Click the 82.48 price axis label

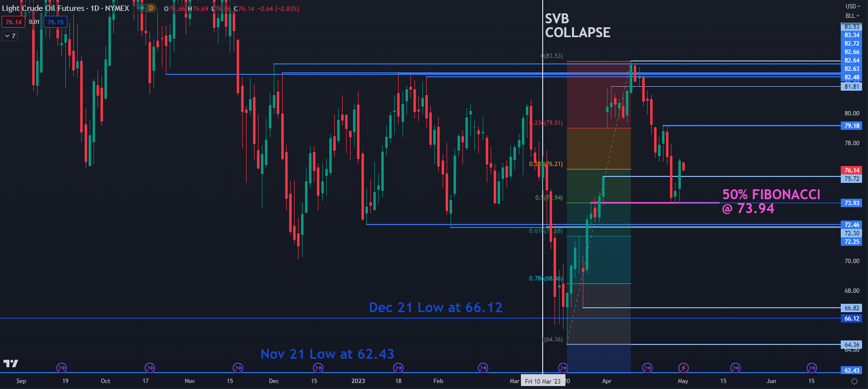(x=852, y=77)
